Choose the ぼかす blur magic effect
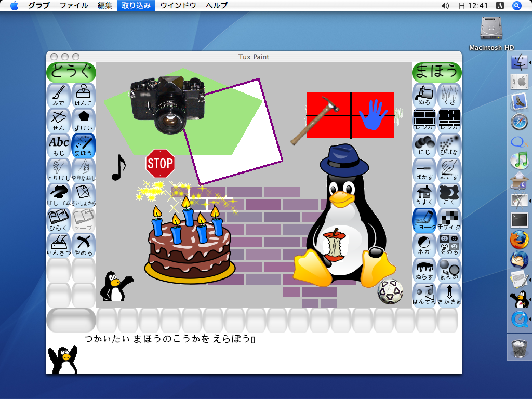Image resolution: width=532 pixels, height=399 pixels. pyautogui.click(x=424, y=170)
